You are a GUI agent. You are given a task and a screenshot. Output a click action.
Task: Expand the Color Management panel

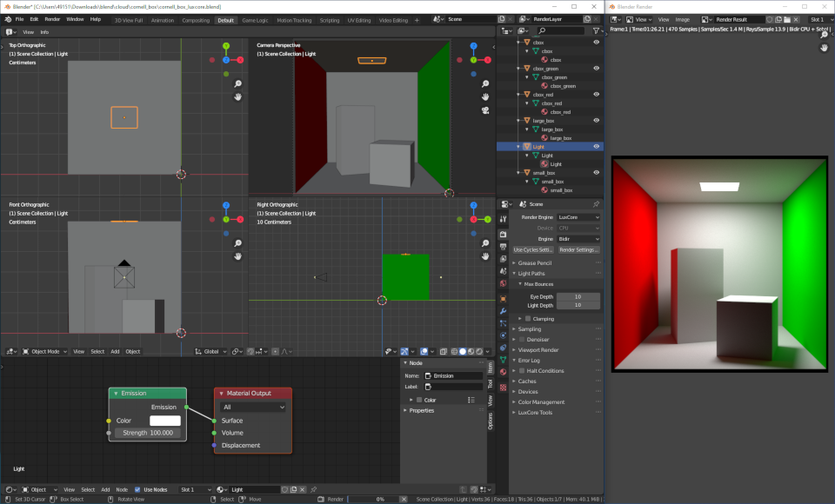pos(541,402)
